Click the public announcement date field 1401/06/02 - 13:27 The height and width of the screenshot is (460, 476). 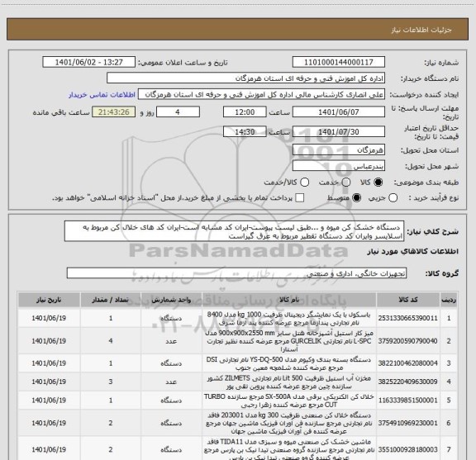click(89, 62)
